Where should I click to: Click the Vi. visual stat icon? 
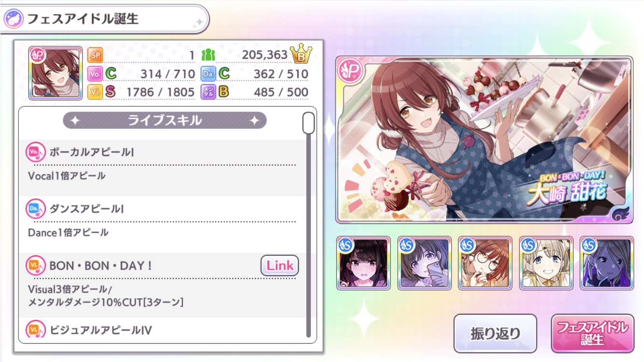(95, 92)
